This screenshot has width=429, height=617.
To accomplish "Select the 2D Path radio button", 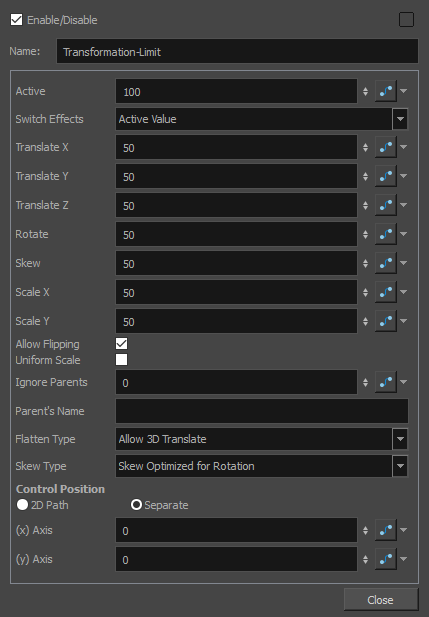I will pyautogui.click(x=22, y=504).
